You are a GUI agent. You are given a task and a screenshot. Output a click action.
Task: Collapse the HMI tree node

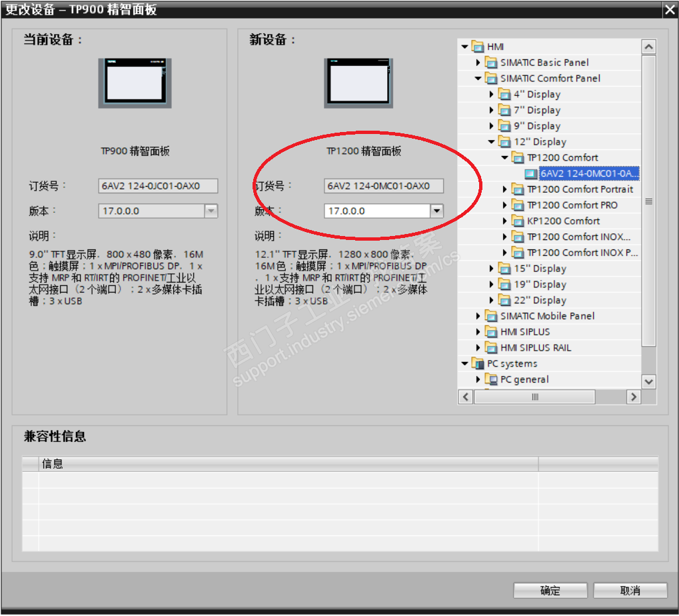[x=464, y=47]
